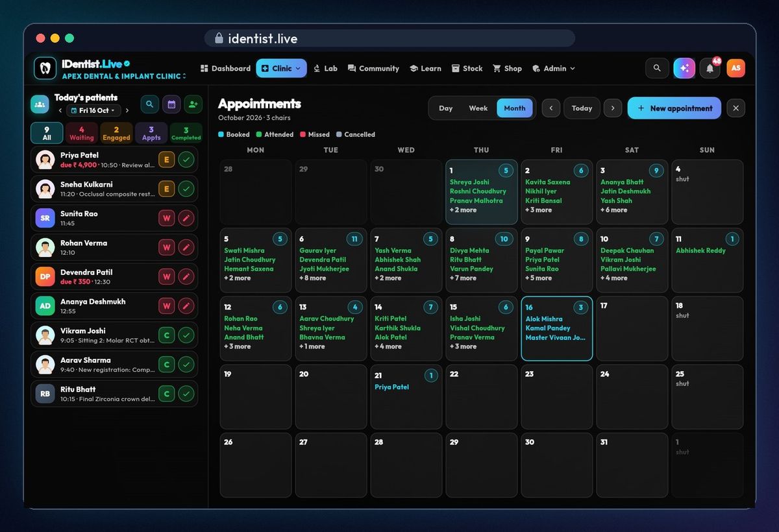Filter patients by All tab
Viewport: 779px width, 532px height.
(x=47, y=133)
